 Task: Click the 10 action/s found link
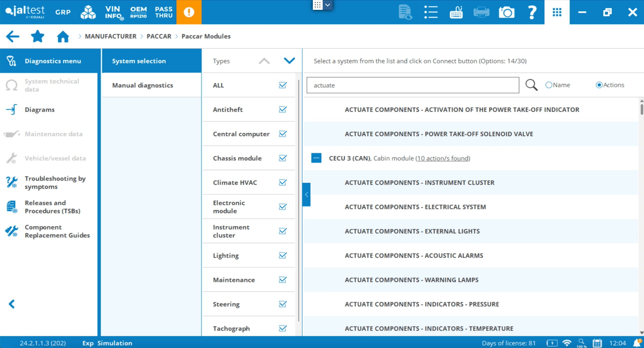(443, 158)
